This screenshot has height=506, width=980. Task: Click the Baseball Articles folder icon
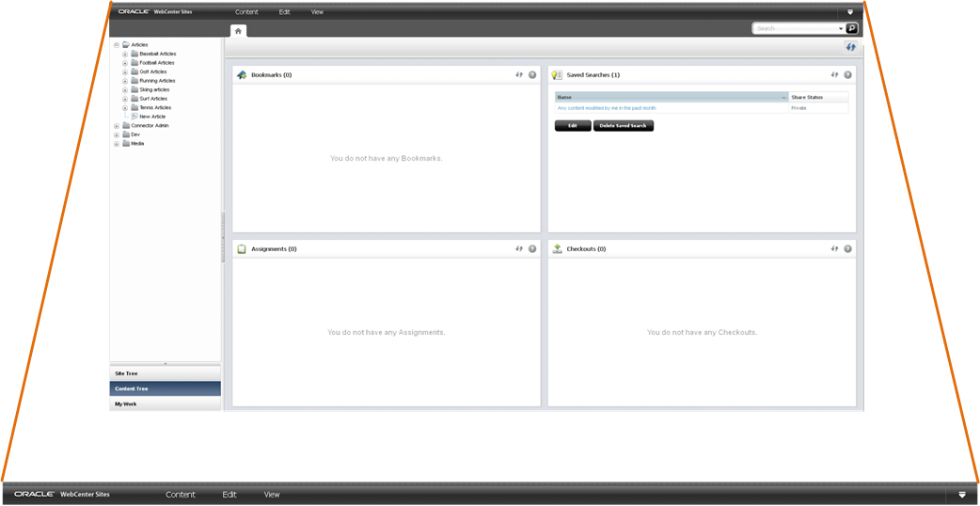(134, 54)
